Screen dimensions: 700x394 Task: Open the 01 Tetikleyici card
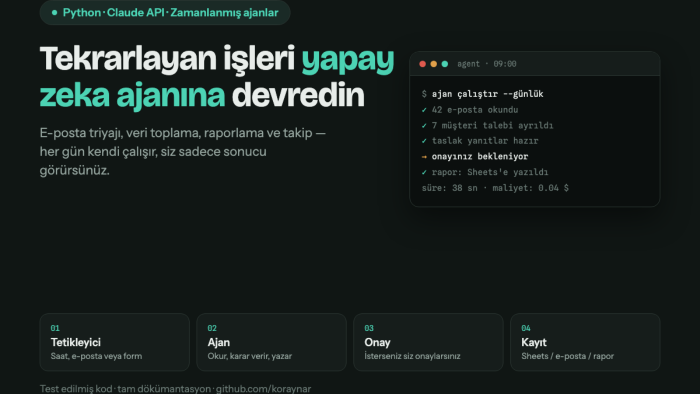115,342
